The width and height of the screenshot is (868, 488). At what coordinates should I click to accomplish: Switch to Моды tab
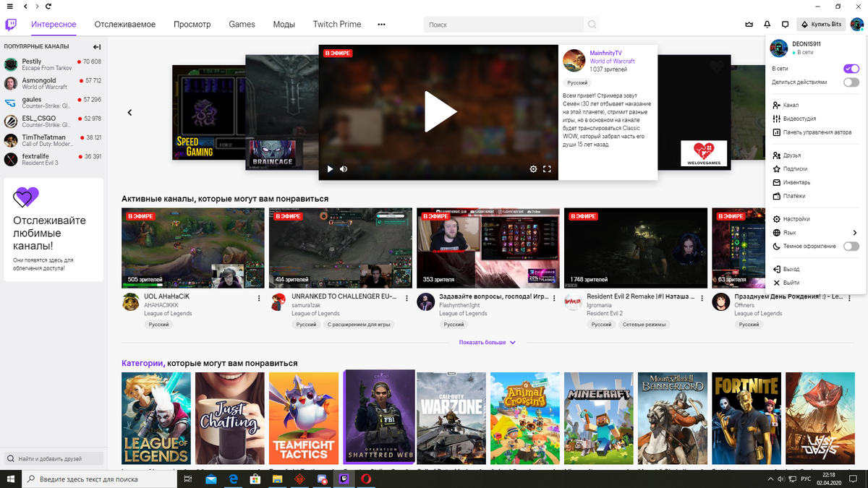tap(284, 25)
